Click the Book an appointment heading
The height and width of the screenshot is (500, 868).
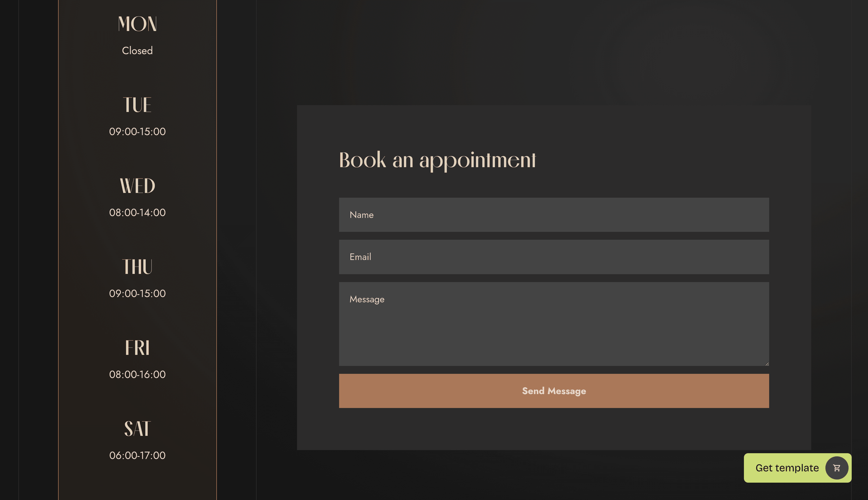437,160
